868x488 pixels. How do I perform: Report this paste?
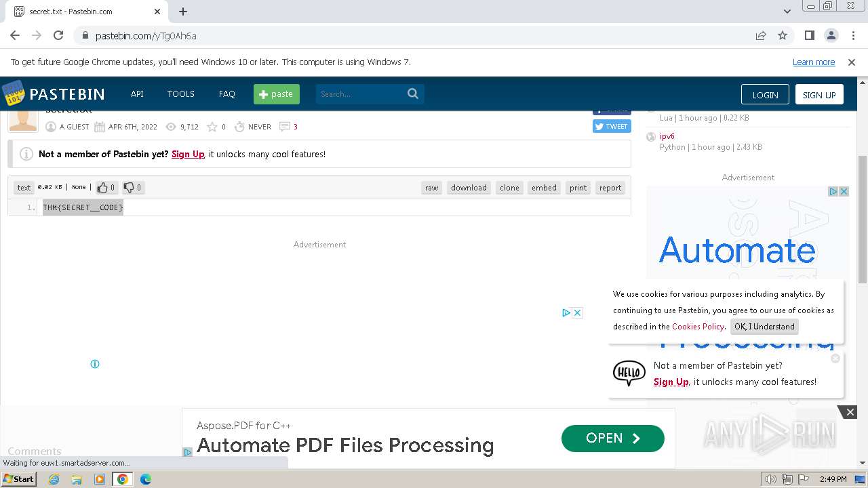(610, 188)
